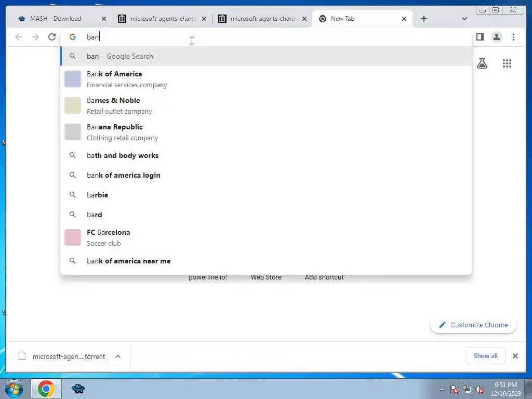Expand the torrent download options chevron
Viewport: 532px width, 399px height.
point(118,356)
